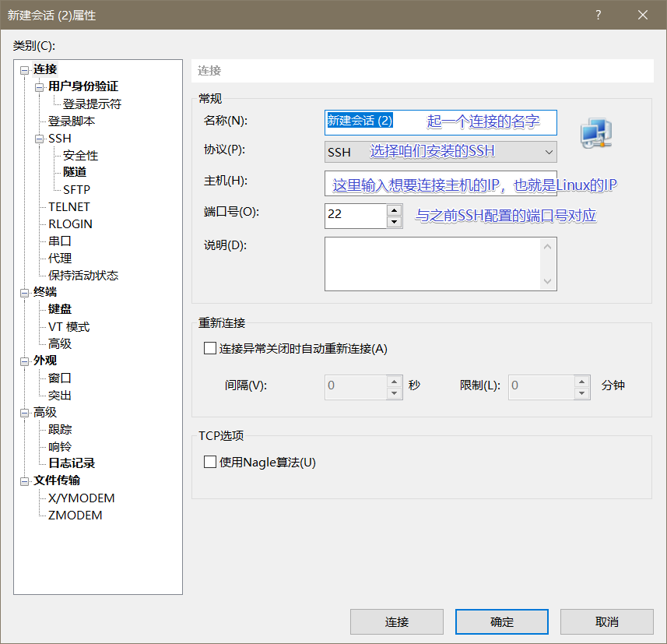Click the session computer icon beside name field
This screenshot has width=667, height=644.
click(596, 133)
